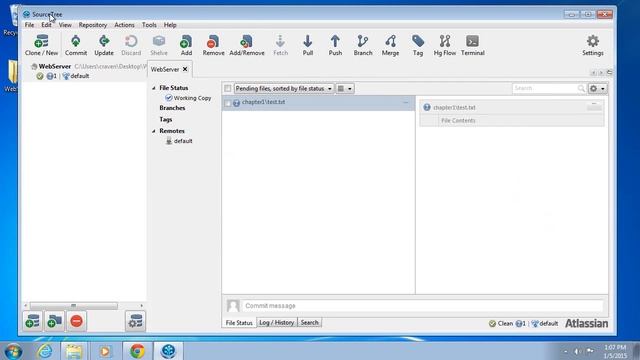Click the Tag toolbar icon
This screenshot has width=640, height=360.
pos(418,45)
